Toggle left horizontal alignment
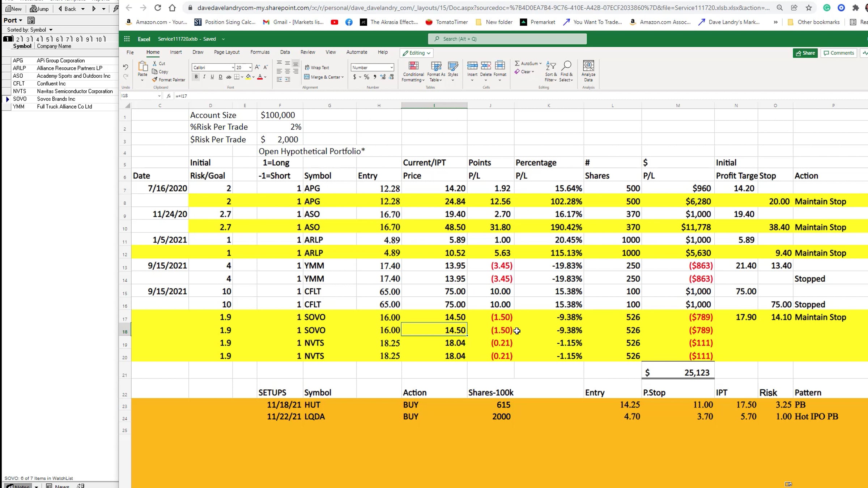The image size is (868, 488). pyautogui.click(x=279, y=72)
